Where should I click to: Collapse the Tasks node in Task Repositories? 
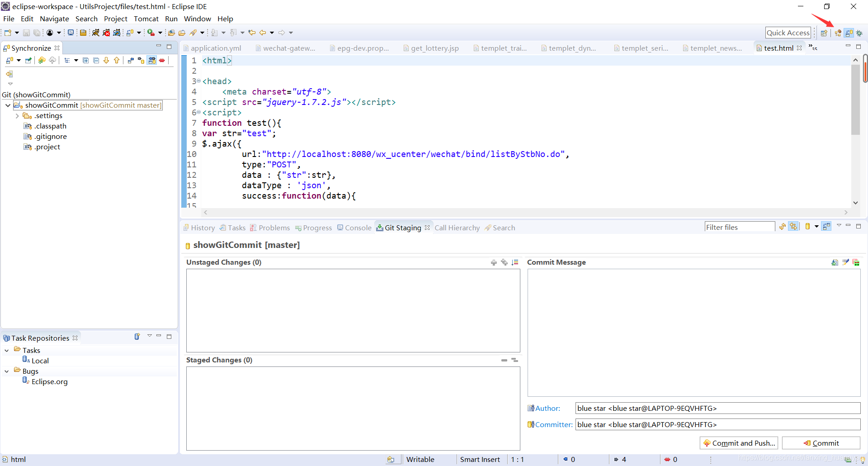(x=7, y=351)
